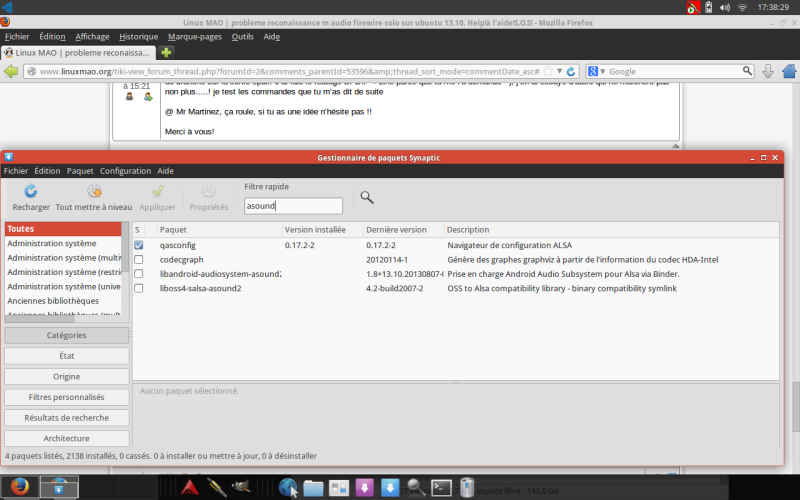Open Firefox Outils menu
Image resolution: width=800 pixels, height=500 pixels.
click(x=242, y=36)
